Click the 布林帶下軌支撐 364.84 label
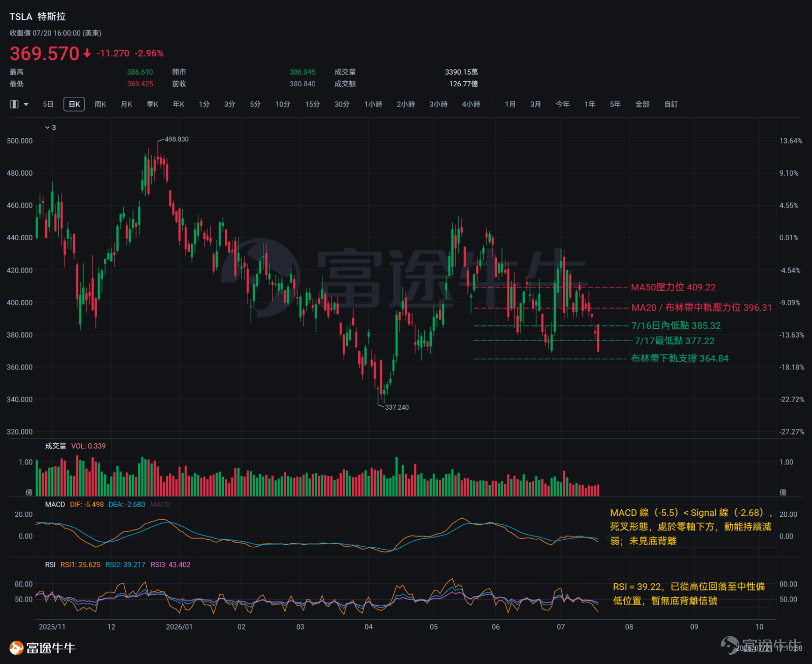 pyautogui.click(x=680, y=358)
